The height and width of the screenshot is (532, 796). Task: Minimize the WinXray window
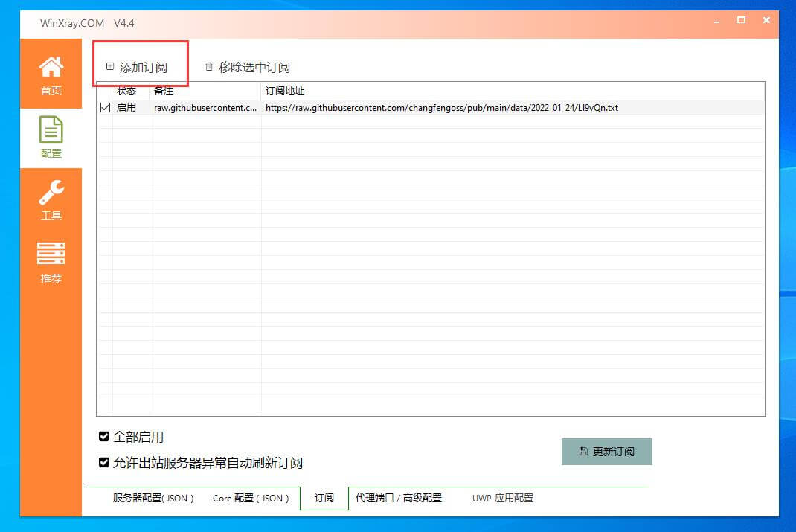[716, 21]
